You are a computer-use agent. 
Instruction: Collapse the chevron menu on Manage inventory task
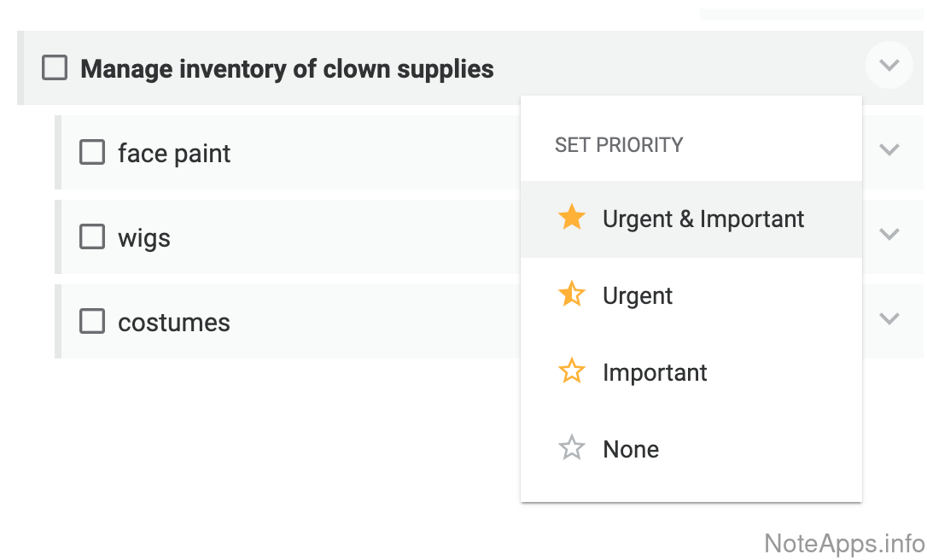point(889,65)
